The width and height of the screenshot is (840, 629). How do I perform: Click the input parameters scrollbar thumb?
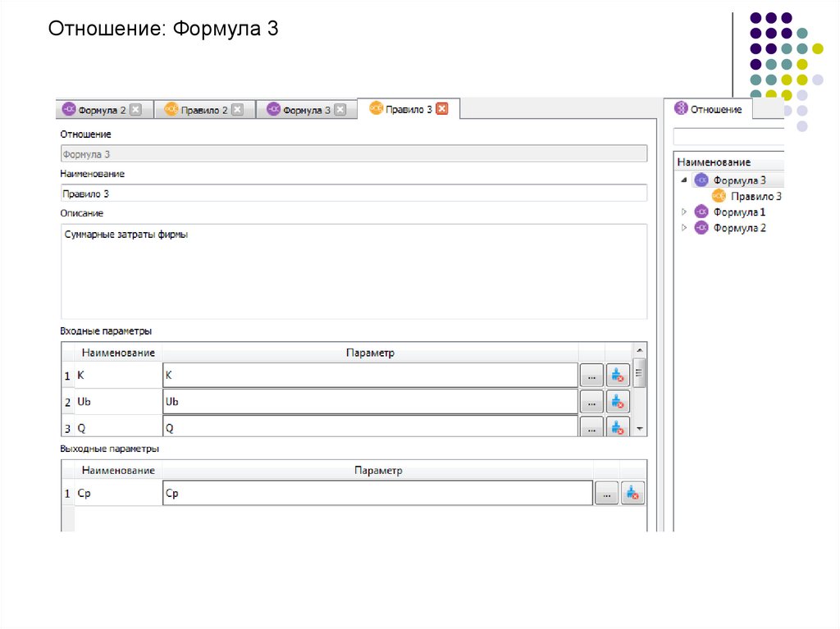639,372
